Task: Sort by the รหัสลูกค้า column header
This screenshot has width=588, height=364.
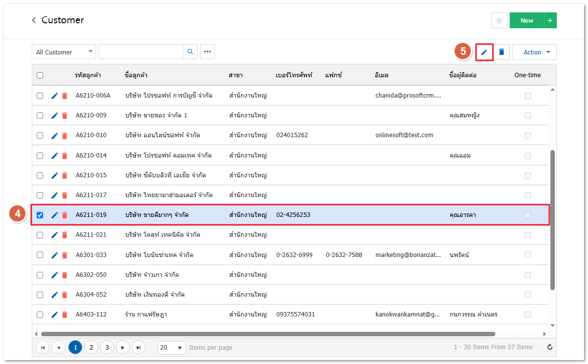Action: pos(88,75)
